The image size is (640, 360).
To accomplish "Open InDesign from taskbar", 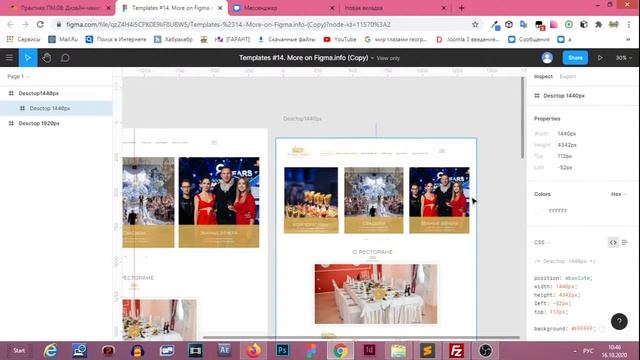I will coord(369,351).
